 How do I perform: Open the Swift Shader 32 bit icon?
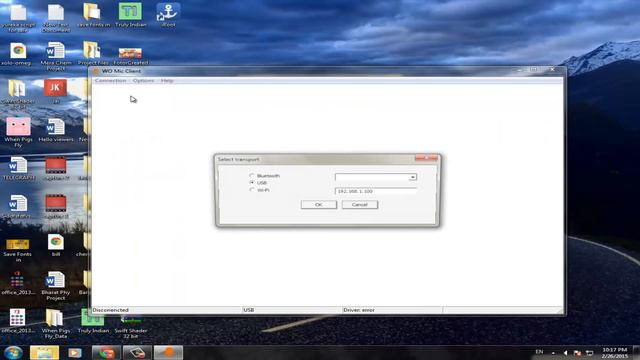point(131,327)
